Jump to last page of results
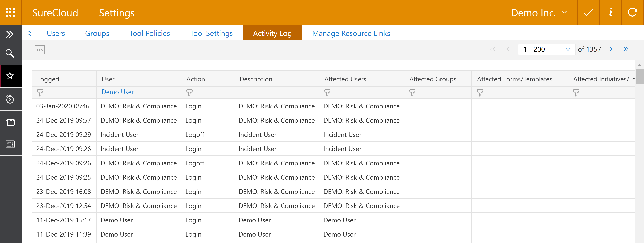The width and height of the screenshot is (644, 243). pos(626,49)
